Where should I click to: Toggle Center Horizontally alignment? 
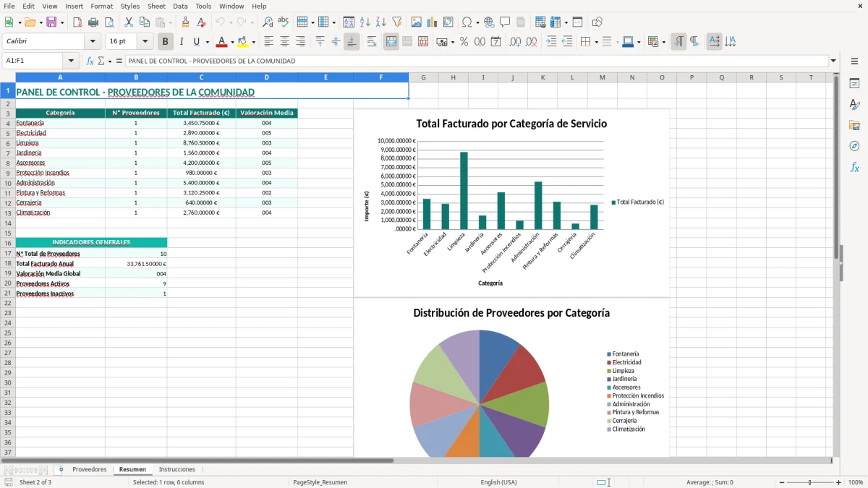tap(284, 42)
